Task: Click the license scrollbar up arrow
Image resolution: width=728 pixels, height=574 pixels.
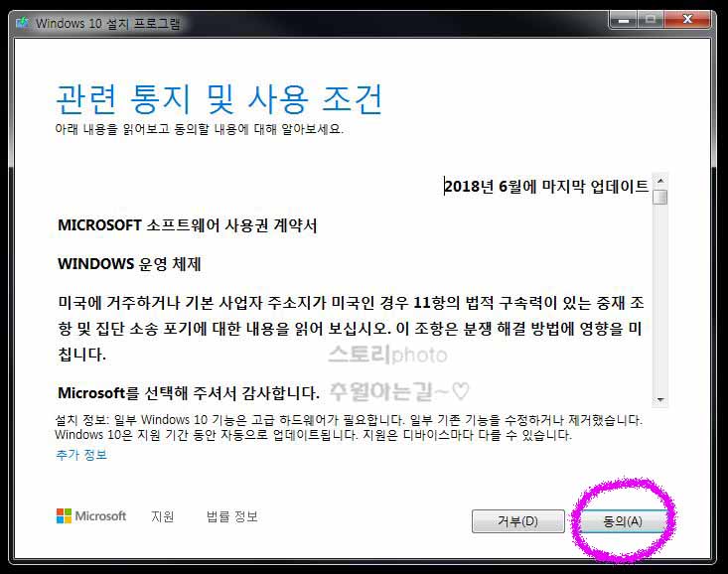Action: coord(660,180)
